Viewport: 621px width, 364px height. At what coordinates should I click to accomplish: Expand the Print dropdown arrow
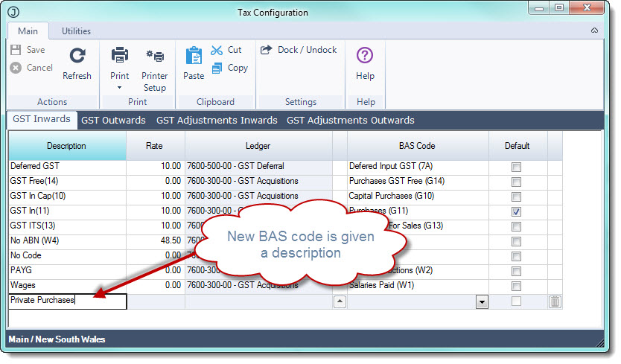[120, 88]
